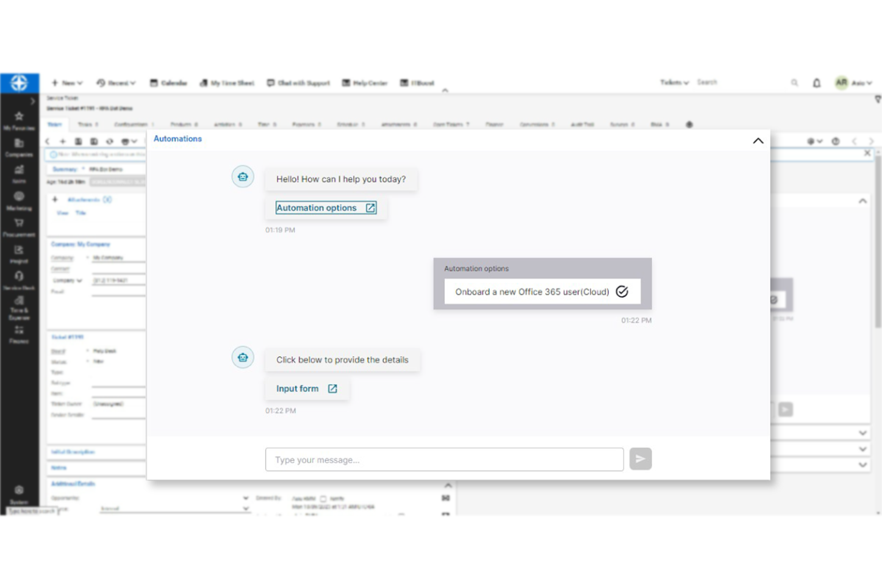This screenshot has width=882, height=588.
Task: Open the Recent dropdown menu
Action: click(116, 83)
